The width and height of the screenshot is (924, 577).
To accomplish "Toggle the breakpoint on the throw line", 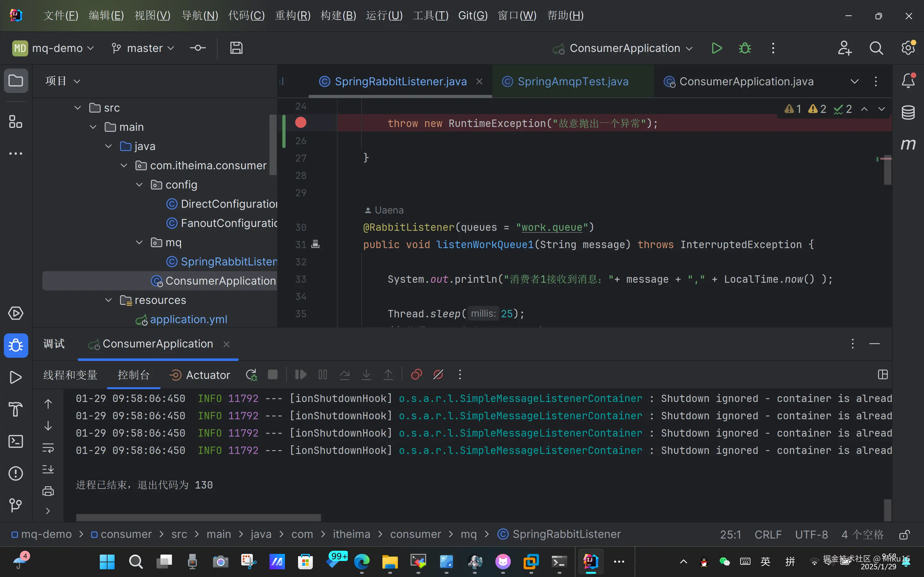I will tap(301, 123).
